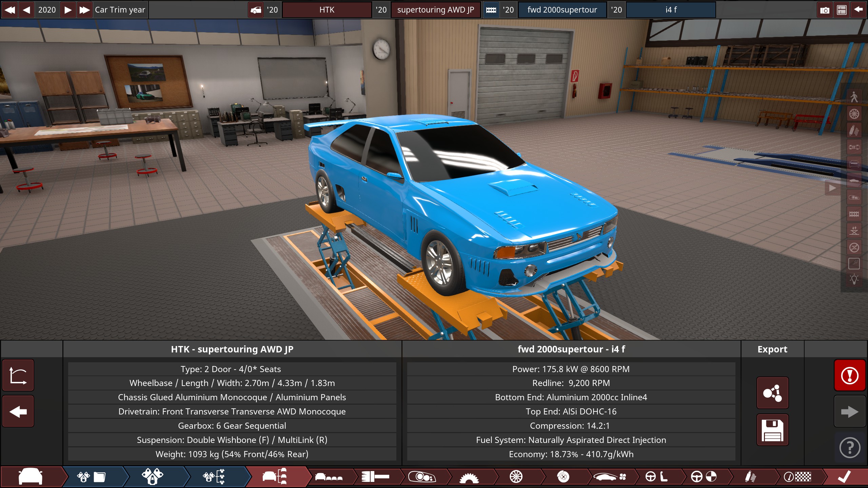Open help with the question mark
This screenshot has height=488, width=868.
tap(850, 448)
